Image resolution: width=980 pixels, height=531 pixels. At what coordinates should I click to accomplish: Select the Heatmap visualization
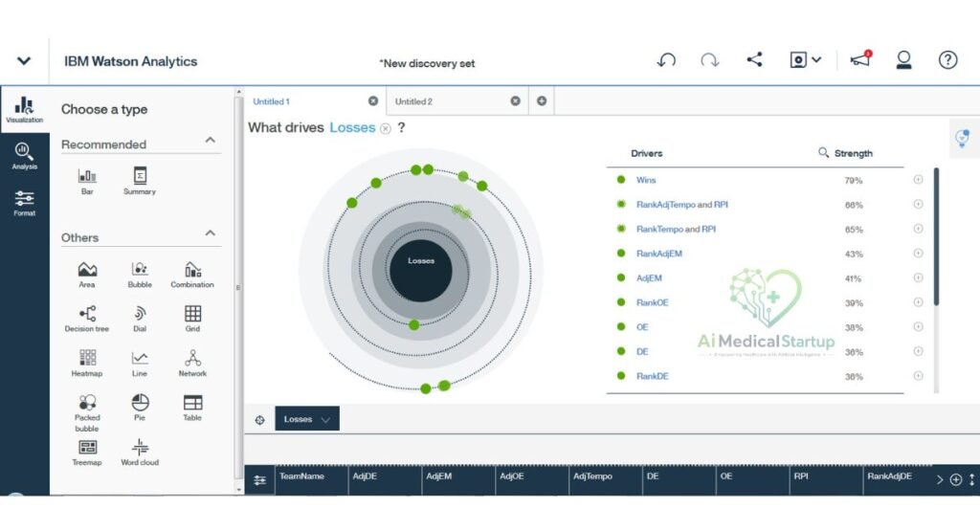(x=87, y=364)
